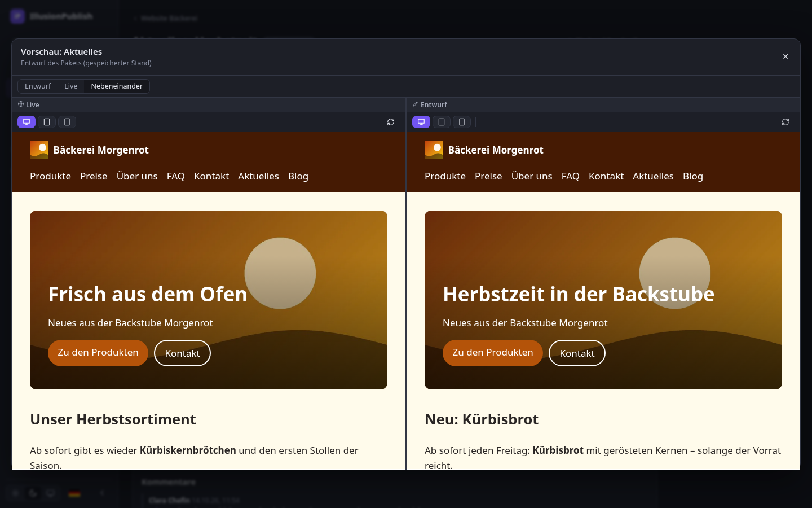
Task: Reload the Live preview pane
Action: tap(391, 122)
